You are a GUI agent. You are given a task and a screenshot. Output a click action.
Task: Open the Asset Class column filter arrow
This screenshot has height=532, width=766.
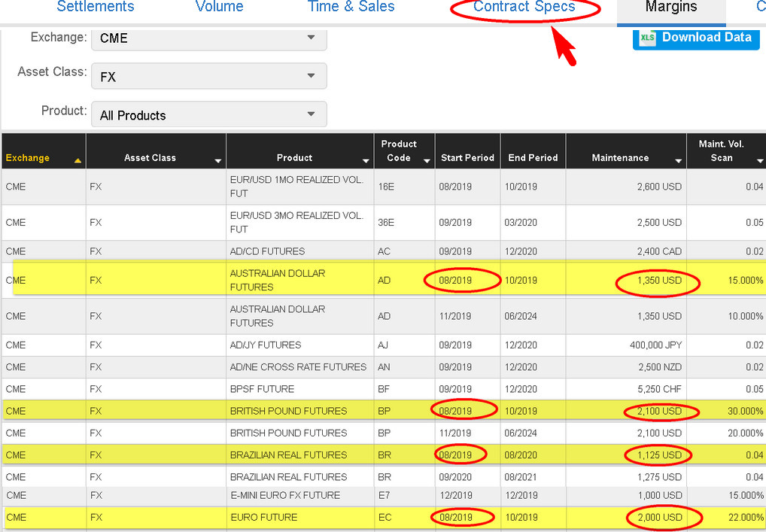(x=218, y=161)
